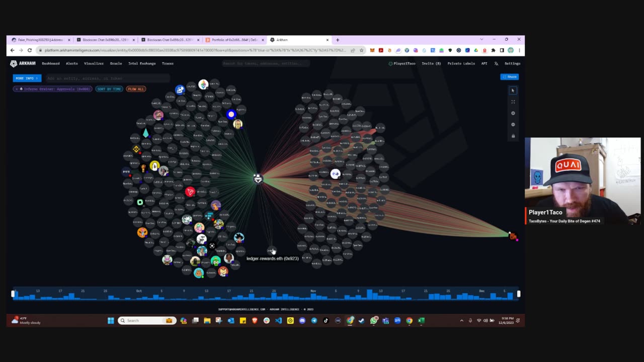
Task: Select the solid blue circle node
Action: click(x=231, y=115)
